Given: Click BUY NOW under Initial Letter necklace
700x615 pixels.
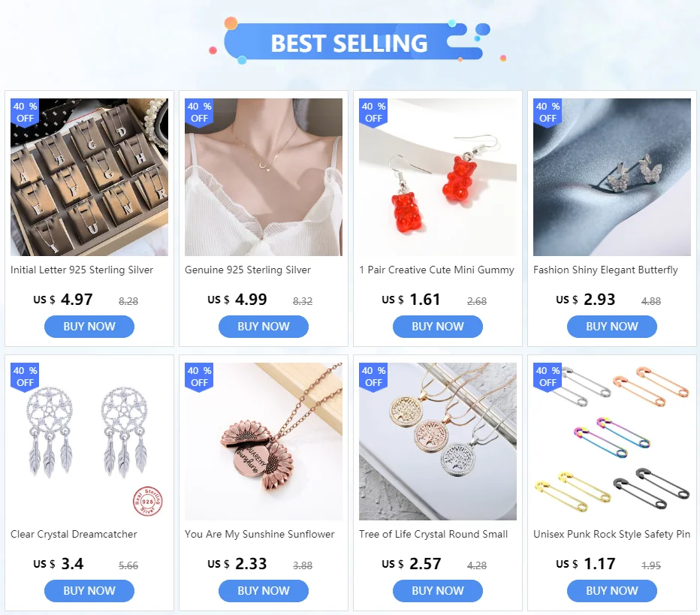Looking at the screenshot, I should coord(89,326).
